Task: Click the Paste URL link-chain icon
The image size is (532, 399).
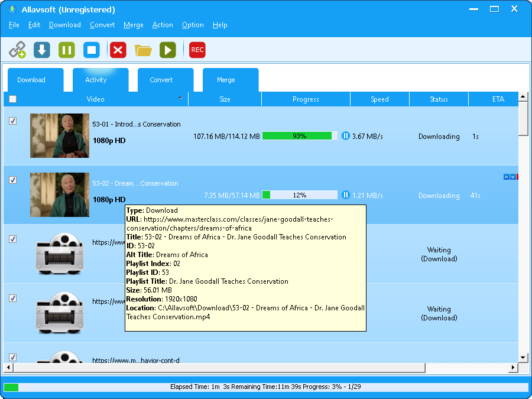Action: tap(17, 50)
